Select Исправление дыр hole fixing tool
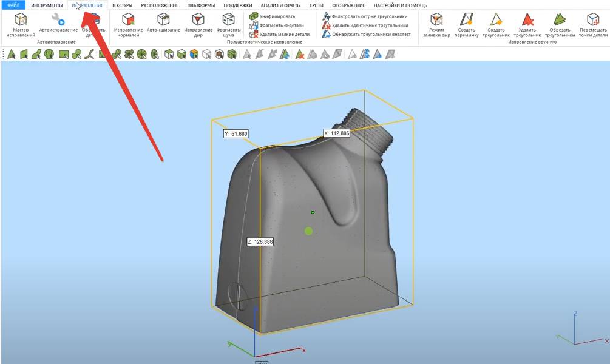This screenshot has height=364, width=610. coord(198,24)
